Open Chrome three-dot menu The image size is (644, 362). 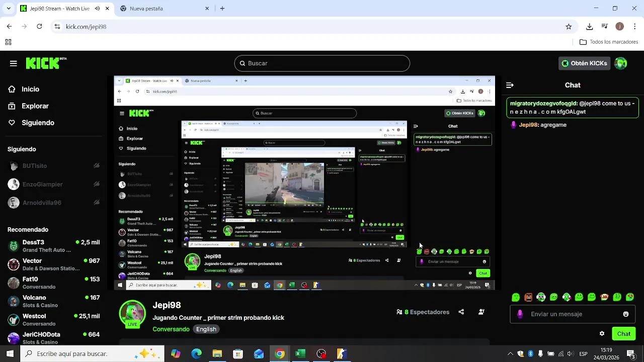pos(635,27)
